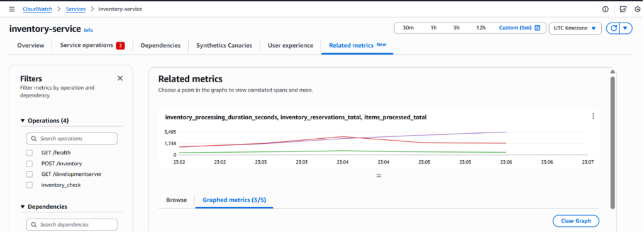Click the info circle icon at top right

[605, 9]
